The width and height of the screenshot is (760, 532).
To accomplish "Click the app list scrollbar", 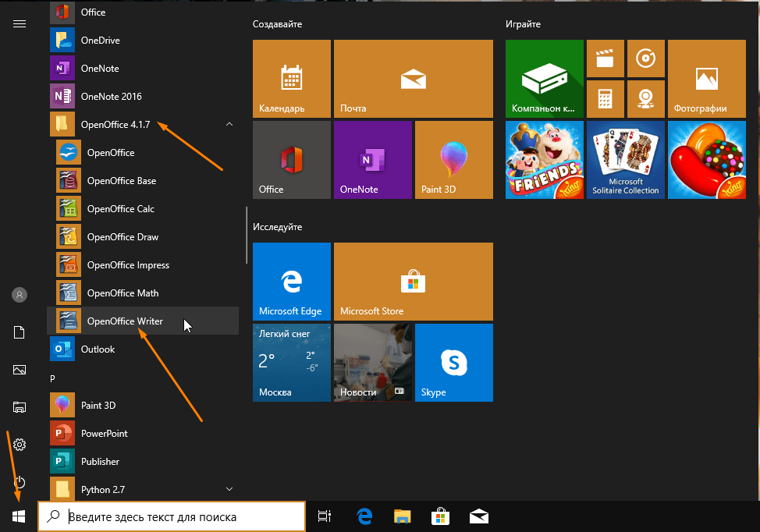I will click(x=247, y=236).
